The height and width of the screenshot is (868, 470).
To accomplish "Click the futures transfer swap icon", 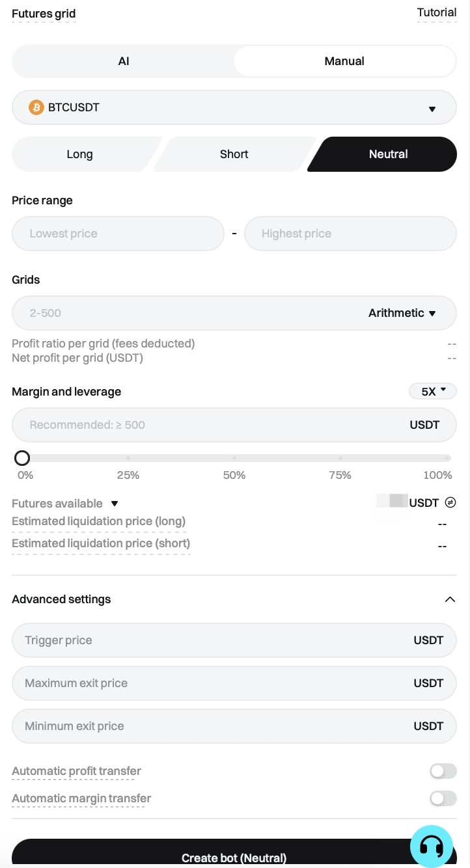I will 450,502.
